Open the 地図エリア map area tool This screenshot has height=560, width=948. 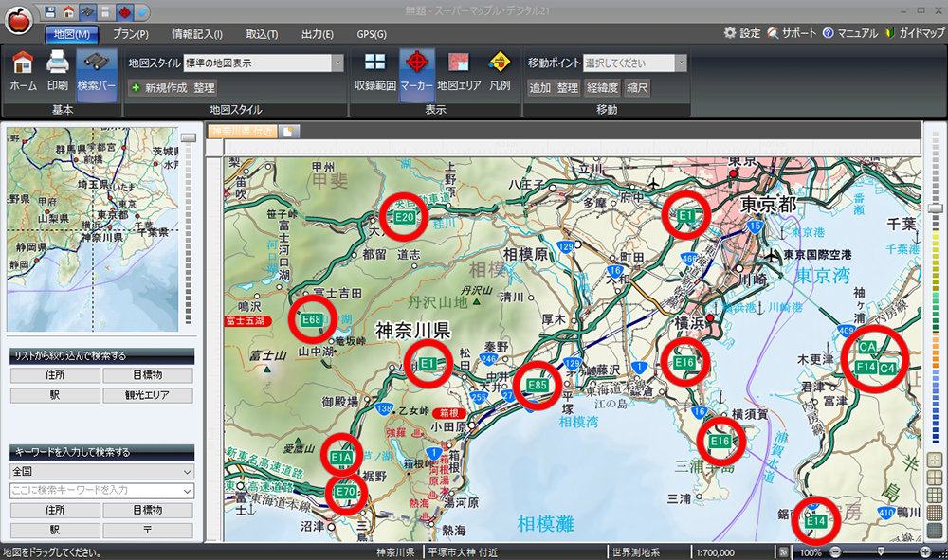pyautogui.click(x=459, y=71)
